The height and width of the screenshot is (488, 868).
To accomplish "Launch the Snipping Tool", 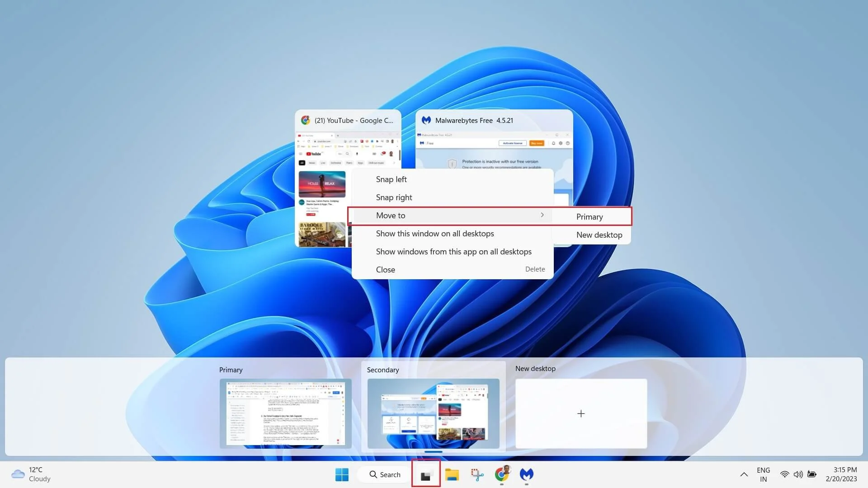I will click(477, 474).
